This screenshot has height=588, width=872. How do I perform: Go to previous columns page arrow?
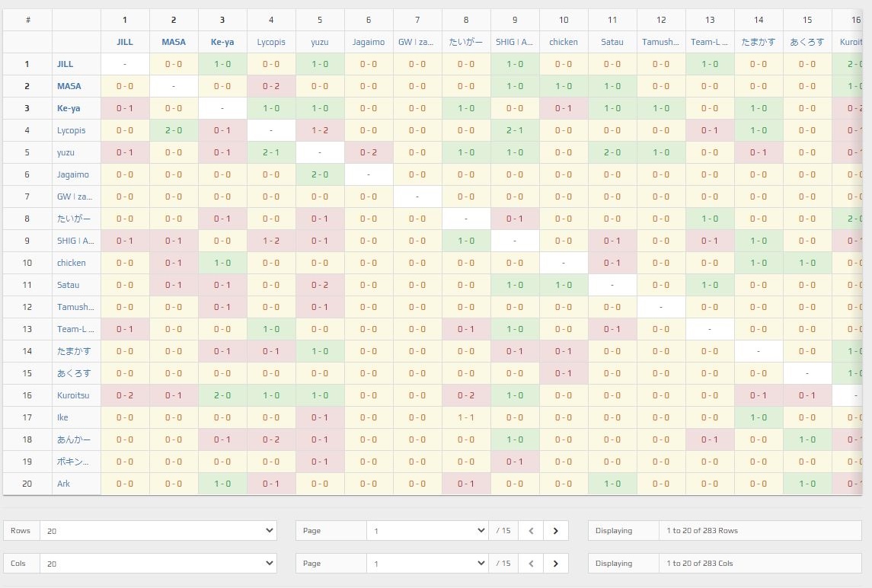pos(531,564)
